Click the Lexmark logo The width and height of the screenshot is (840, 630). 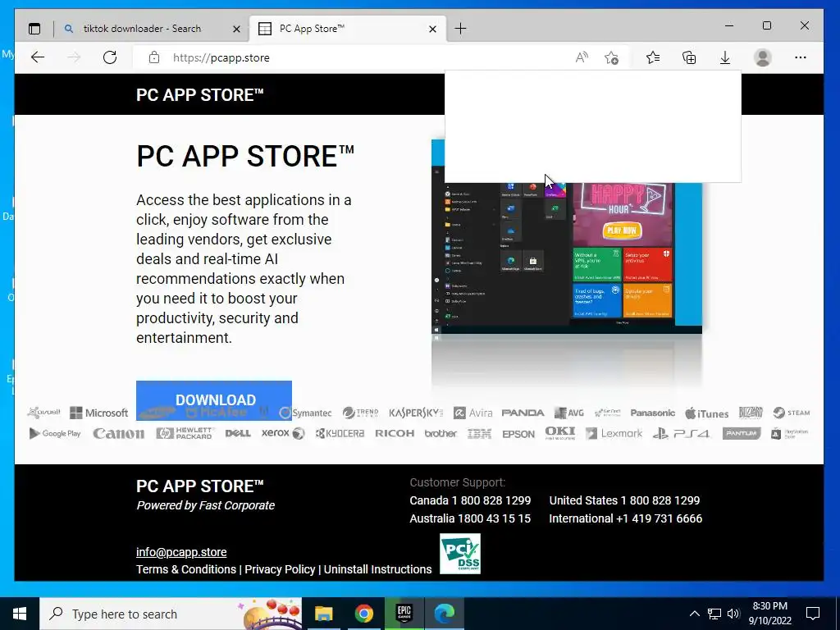[614, 433]
